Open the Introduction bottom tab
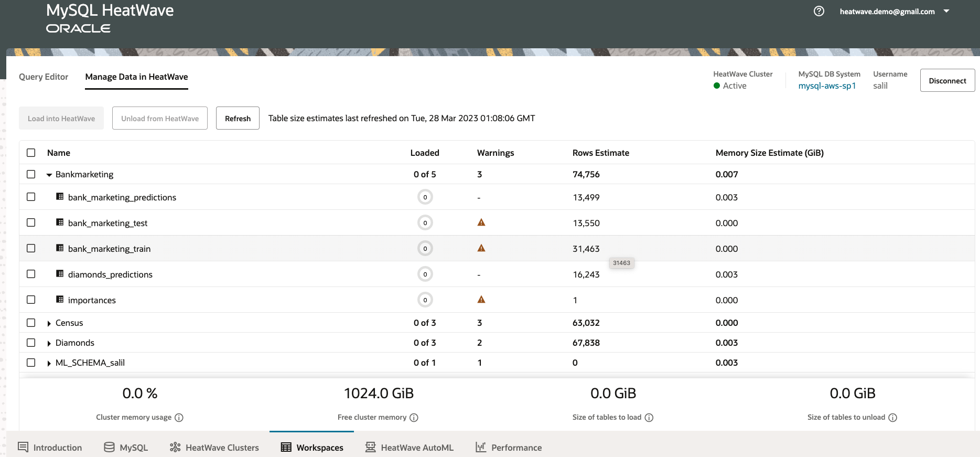The width and height of the screenshot is (980, 457). pyautogui.click(x=50, y=448)
